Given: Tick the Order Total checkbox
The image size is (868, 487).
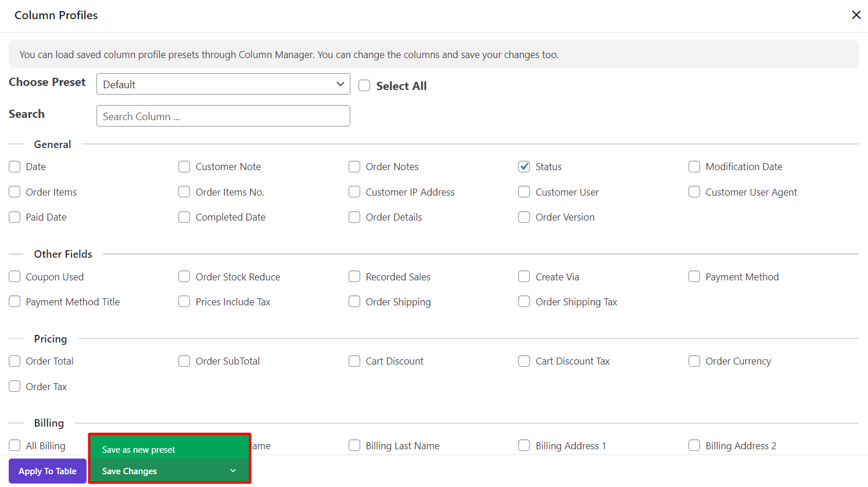Looking at the screenshot, I should (x=15, y=361).
